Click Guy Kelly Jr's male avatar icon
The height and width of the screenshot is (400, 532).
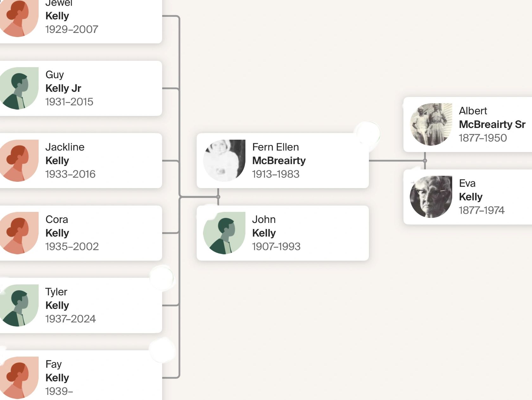[18, 88]
